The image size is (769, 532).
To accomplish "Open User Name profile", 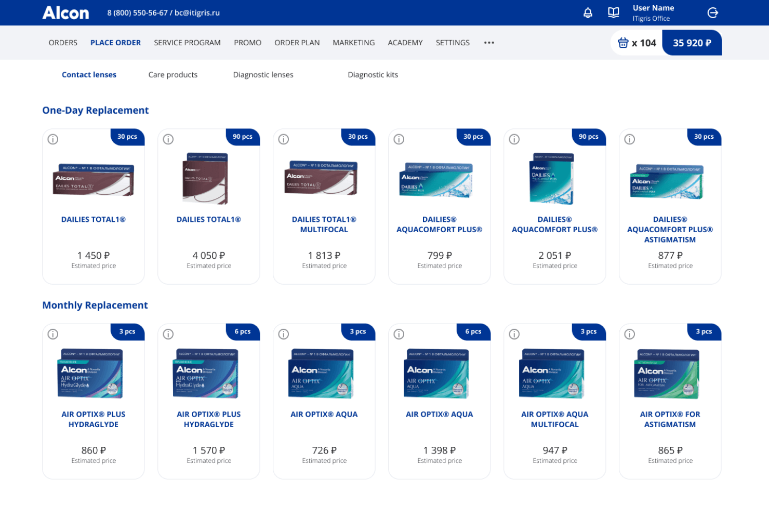I will point(653,8).
